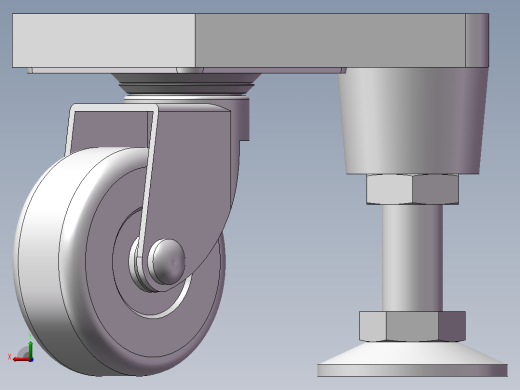Select the conical housing of leveling foot

click(413, 121)
